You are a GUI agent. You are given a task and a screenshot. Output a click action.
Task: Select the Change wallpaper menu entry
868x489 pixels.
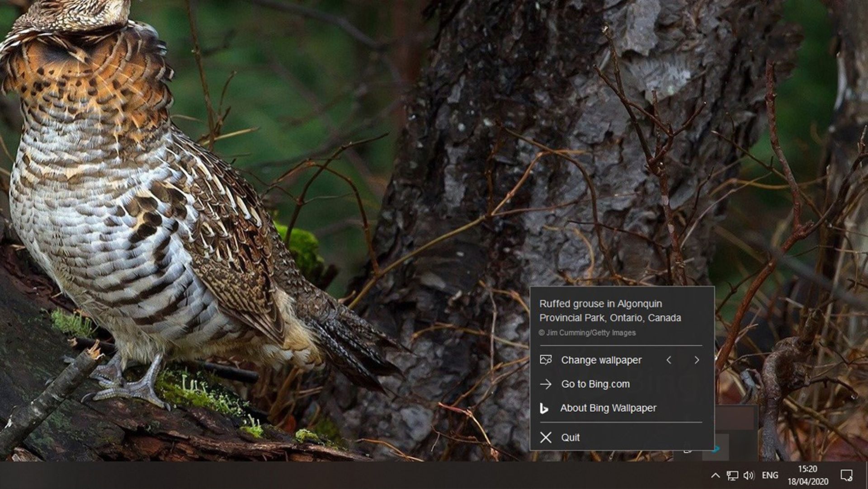tap(601, 360)
